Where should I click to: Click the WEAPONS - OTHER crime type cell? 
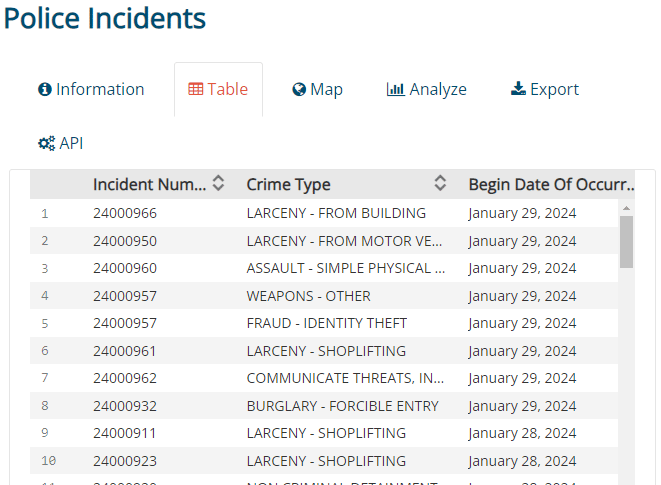pyautogui.click(x=309, y=296)
